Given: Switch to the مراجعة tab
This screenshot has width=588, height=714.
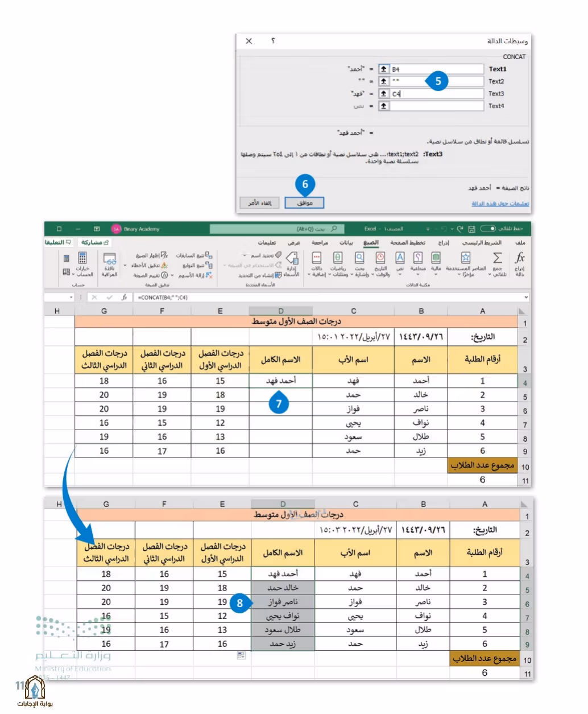Looking at the screenshot, I should [320, 242].
